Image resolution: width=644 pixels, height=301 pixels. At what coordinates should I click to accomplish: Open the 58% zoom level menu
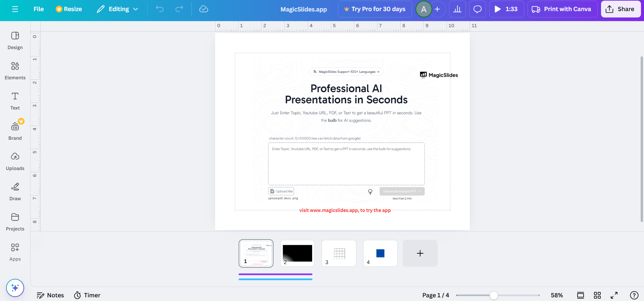pyautogui.click(x=557, y=295)
